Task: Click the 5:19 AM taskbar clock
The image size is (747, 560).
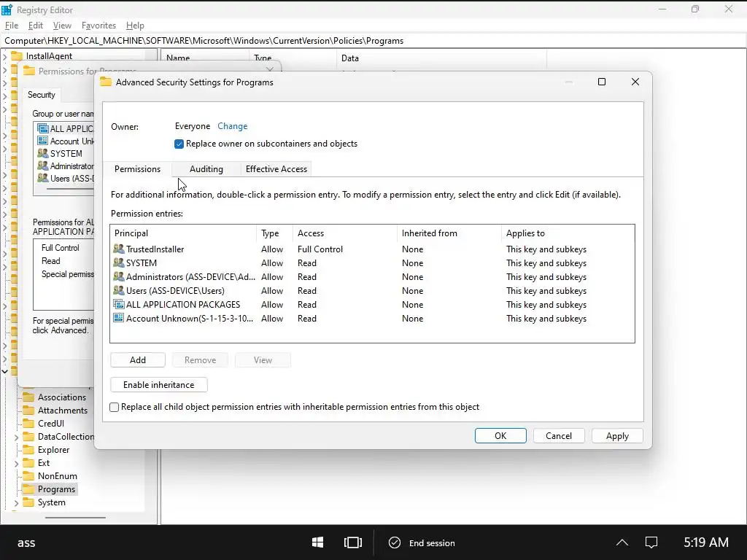Action: click(x=705, y=542)
